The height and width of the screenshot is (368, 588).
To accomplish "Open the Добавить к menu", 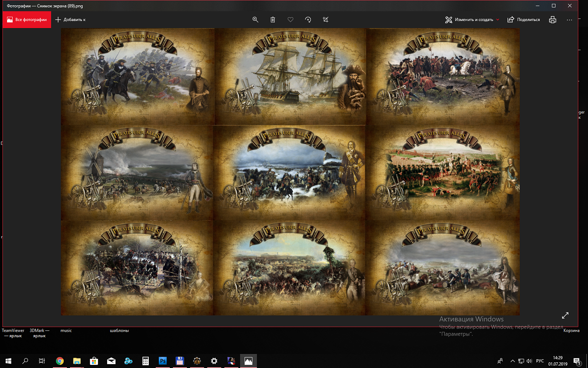I will tap(70, 20).
